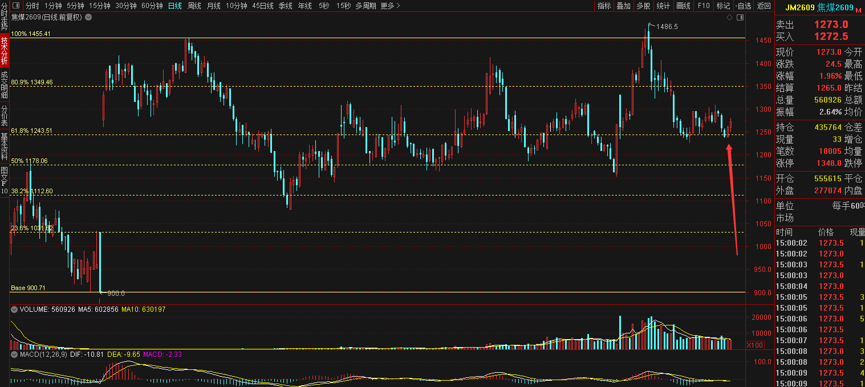
Task: Open the 焦煤2609 chart settings dropdown arrow
Action: pos(89,17)
